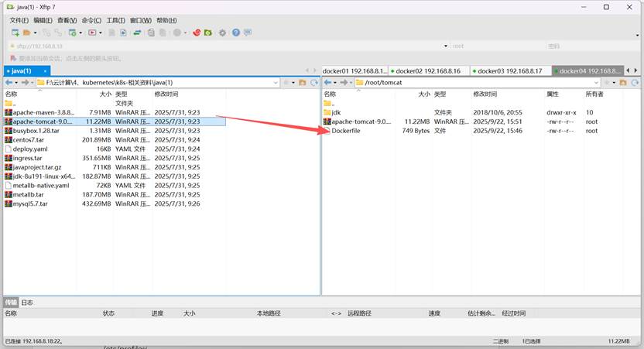The image size is (644, 349).
Task: Open the red Xshell launcher icon
Action: [197, 33]
